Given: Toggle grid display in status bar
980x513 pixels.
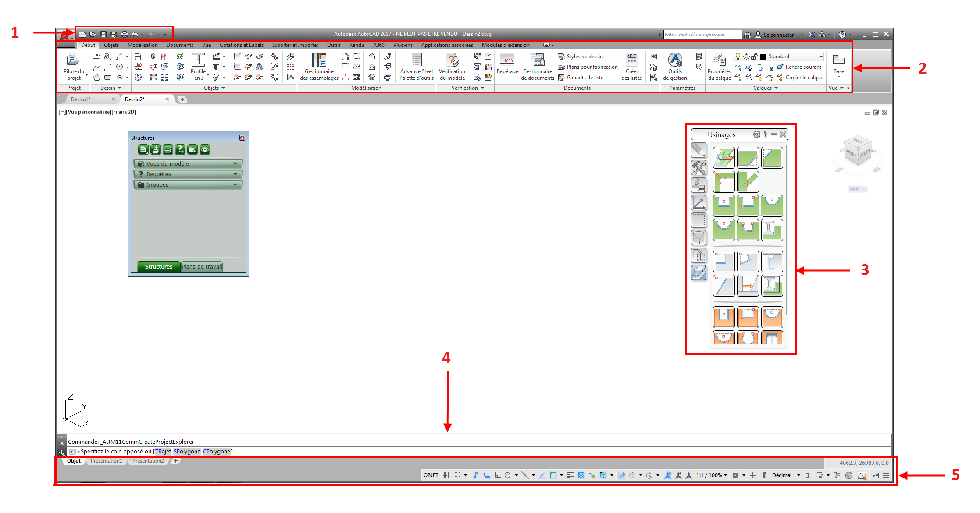Looking at the screenshot, I should [x=446, y=475].
